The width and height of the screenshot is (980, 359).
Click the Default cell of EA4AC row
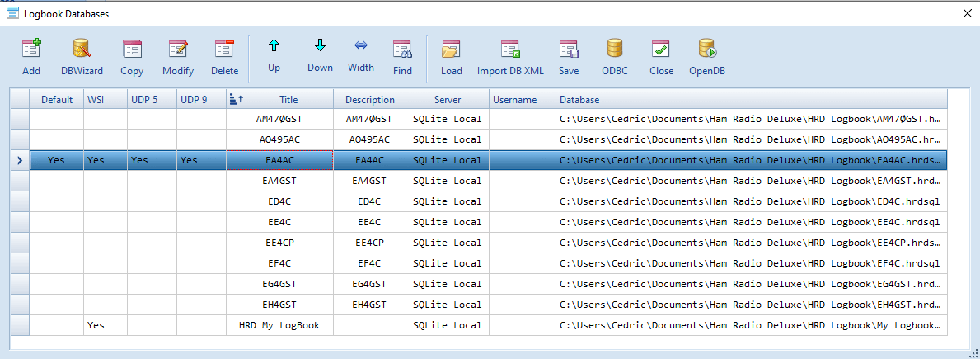click(x=56, y=160)
